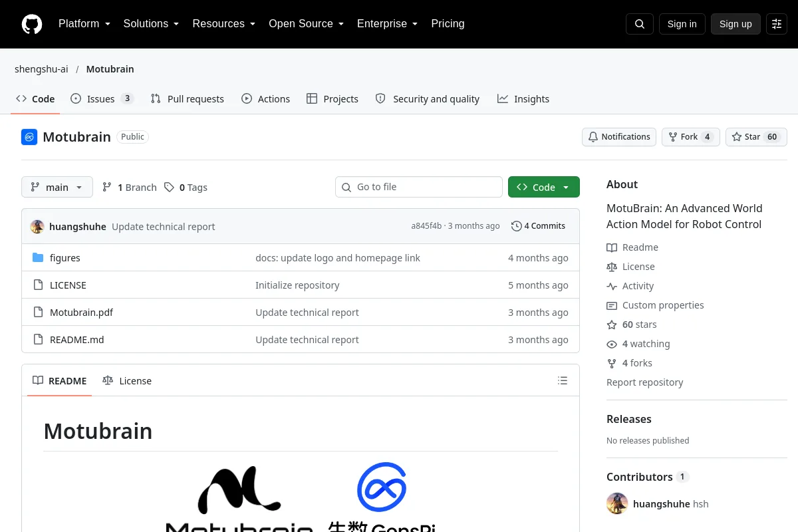Open the 4 watching link
The width and height of the screenshot is (798, 532).
coord(638,344)
